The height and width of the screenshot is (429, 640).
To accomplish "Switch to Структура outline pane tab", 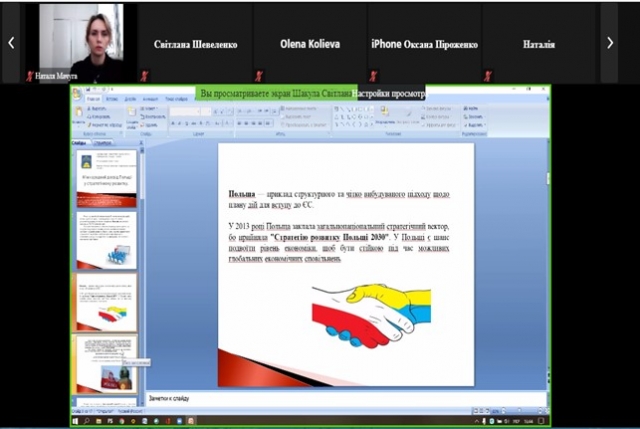I will (x=103, y=143).
